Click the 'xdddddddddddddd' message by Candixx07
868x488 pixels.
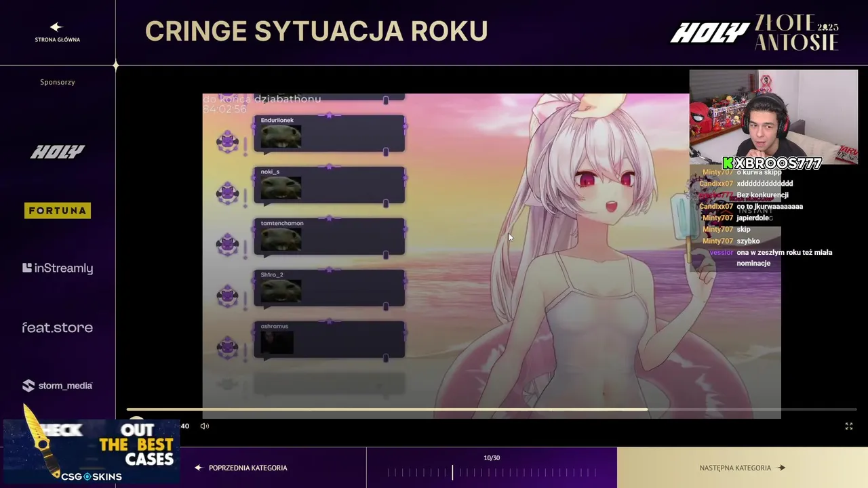click(x=765, y=184)
